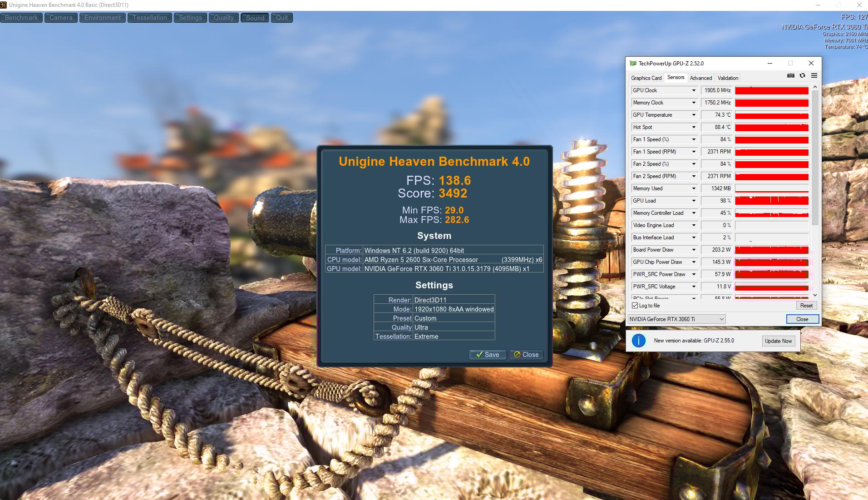Open the NVIDIA GeForce RTX 3060 Ti selector
The image size is (868, 500).
(x=676, y=319)
